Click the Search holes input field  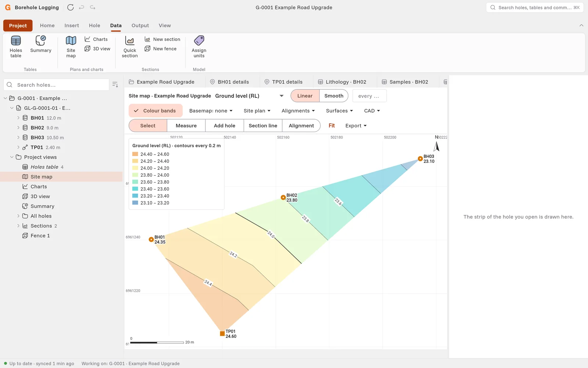57,85
